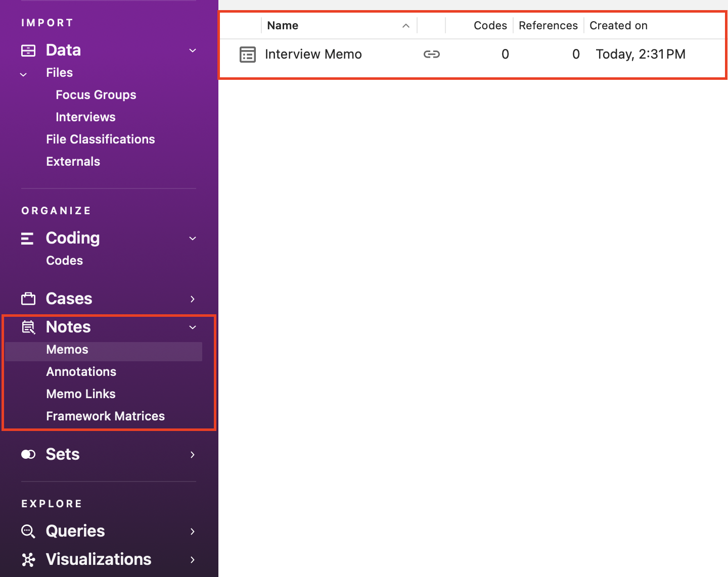Viewport: 728px width, 577px height.
Task: Click the Coding heading label
Action: coord(73,238)
